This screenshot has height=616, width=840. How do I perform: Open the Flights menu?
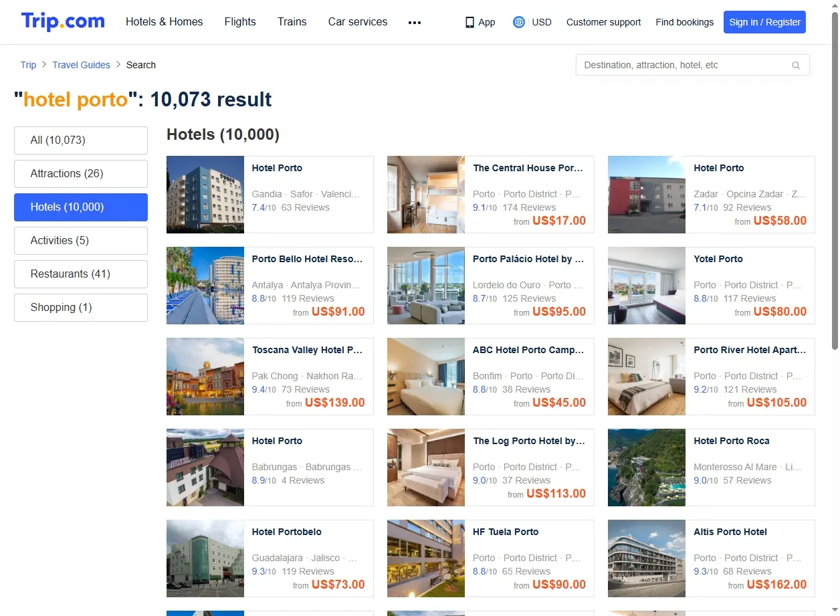click(240, 21)
